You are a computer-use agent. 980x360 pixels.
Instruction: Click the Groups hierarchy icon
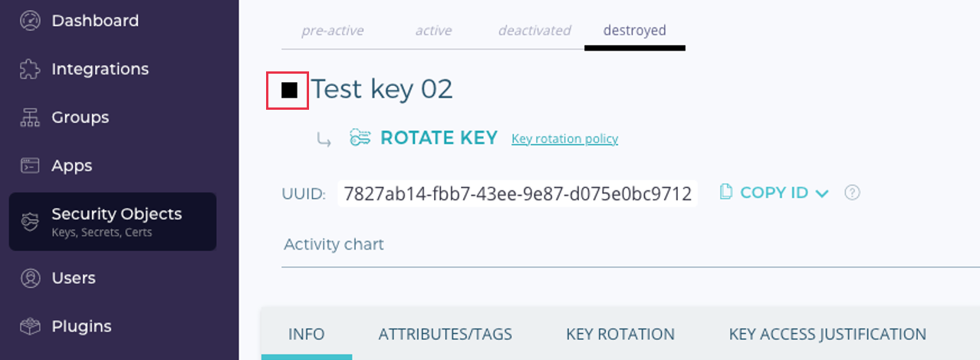coord(30,117)
